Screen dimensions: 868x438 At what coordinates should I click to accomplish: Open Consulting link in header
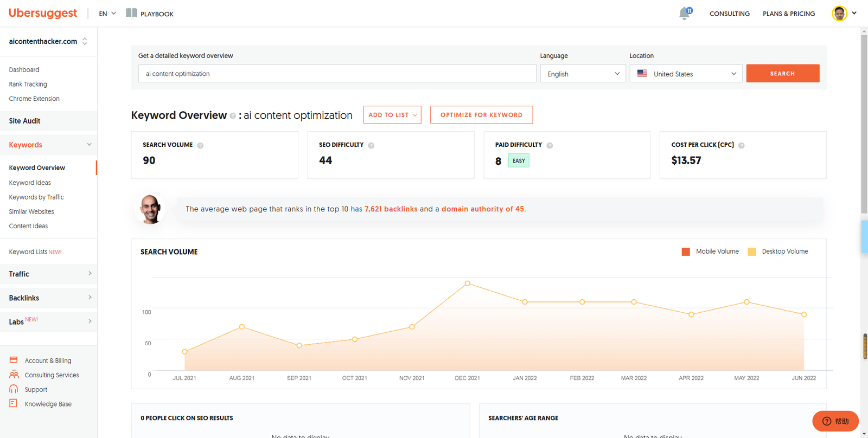click(x=730, y=14)
